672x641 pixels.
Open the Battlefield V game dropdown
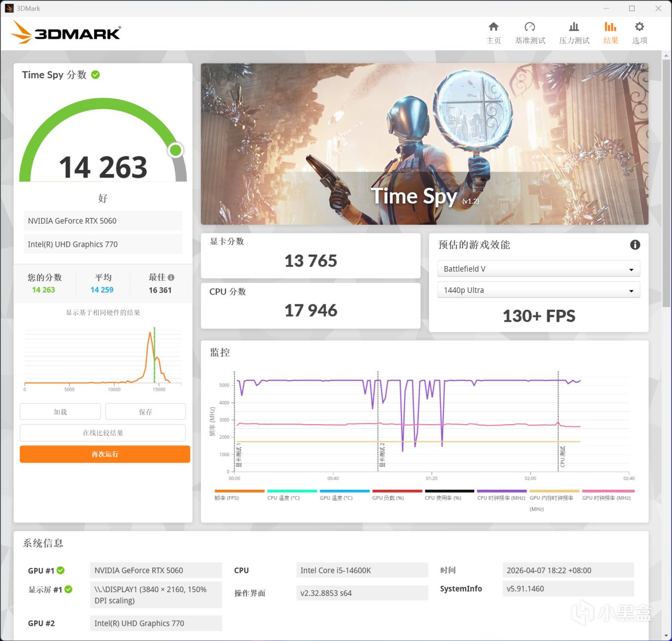[x=539, y=269]
